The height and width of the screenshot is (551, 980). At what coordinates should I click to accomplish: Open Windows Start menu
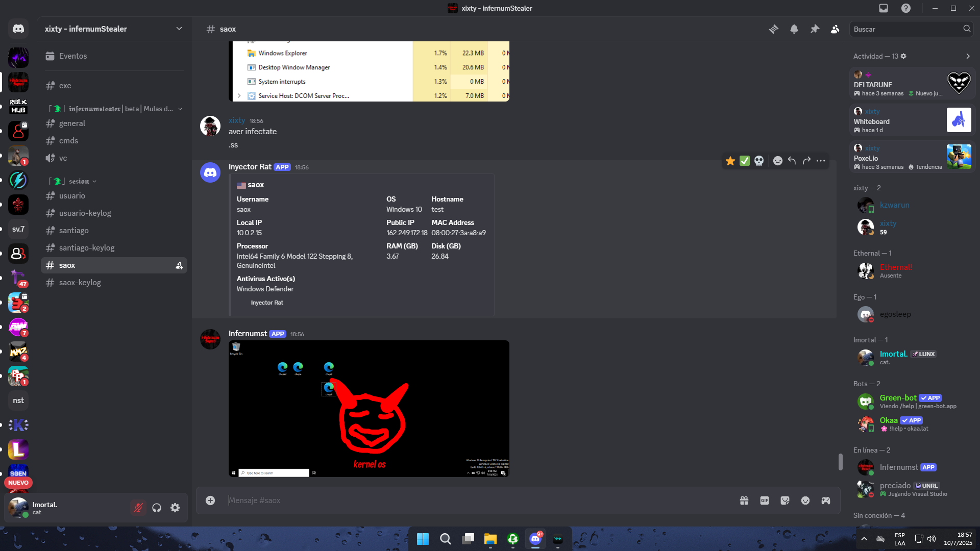click(x=423, y=539)
